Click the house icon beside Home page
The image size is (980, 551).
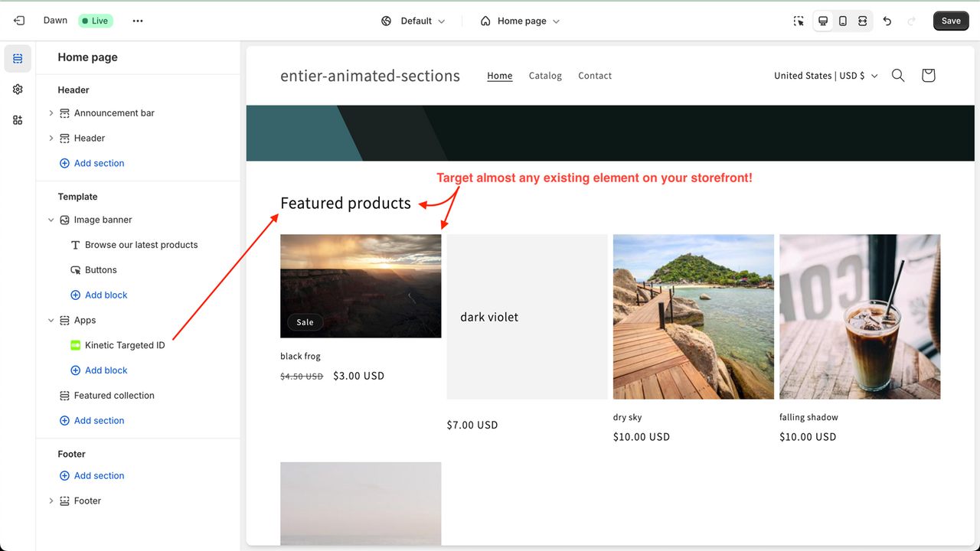[485, 21]
